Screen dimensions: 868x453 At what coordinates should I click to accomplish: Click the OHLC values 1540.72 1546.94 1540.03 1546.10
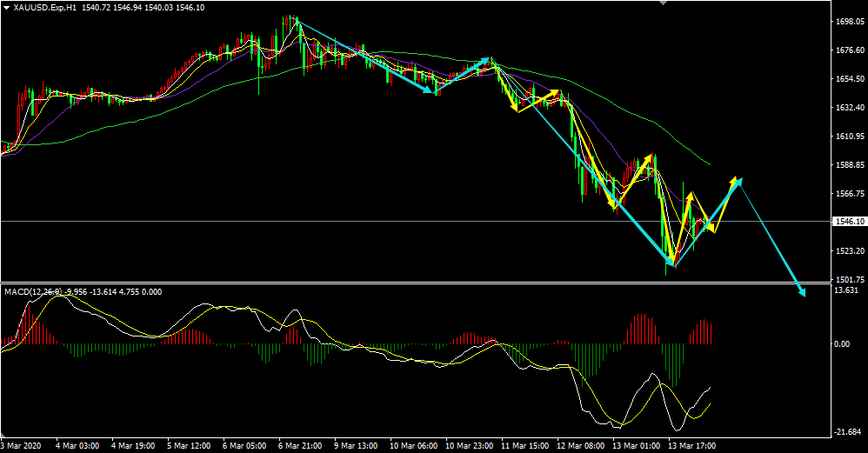click(x=143, y=8)
